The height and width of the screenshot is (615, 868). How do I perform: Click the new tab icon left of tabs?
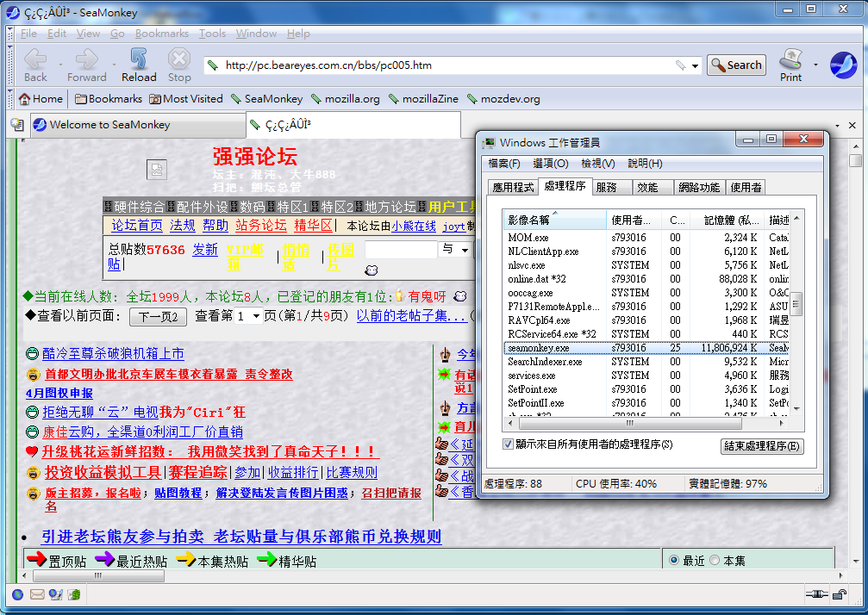pos(17,125)
